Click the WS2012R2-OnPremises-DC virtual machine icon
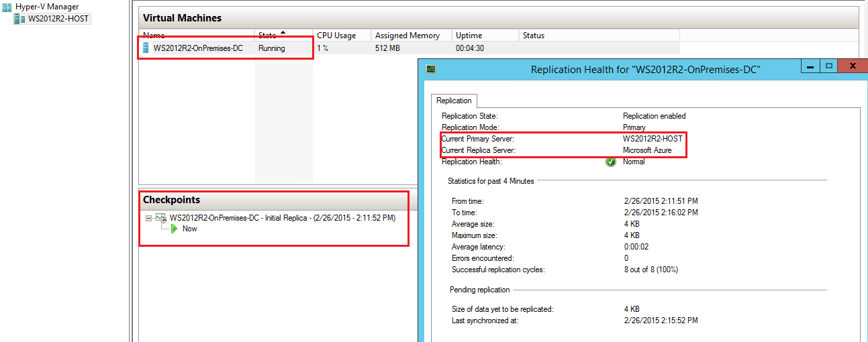Viewport: 868px width, 342px height. click(x=146, y=48)
